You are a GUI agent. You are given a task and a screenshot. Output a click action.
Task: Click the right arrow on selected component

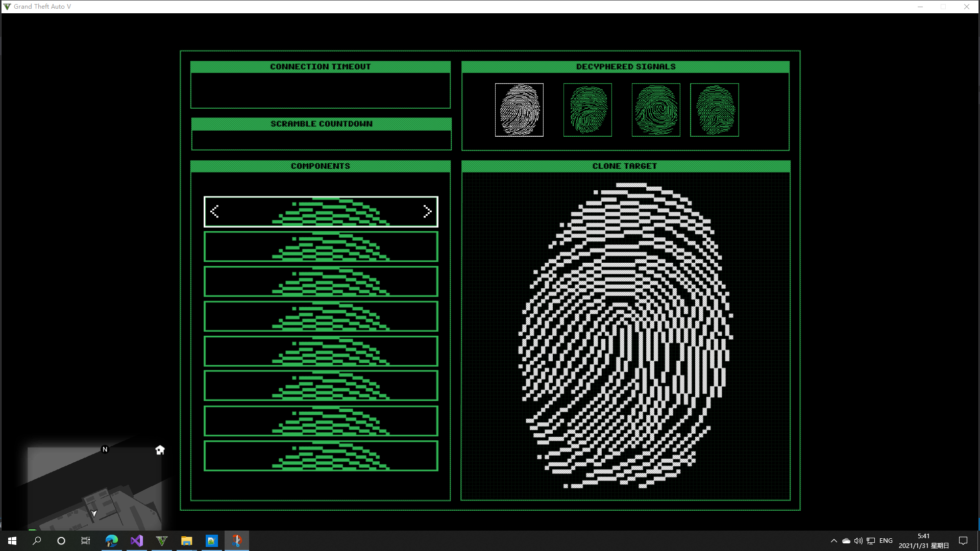(427, 212)
